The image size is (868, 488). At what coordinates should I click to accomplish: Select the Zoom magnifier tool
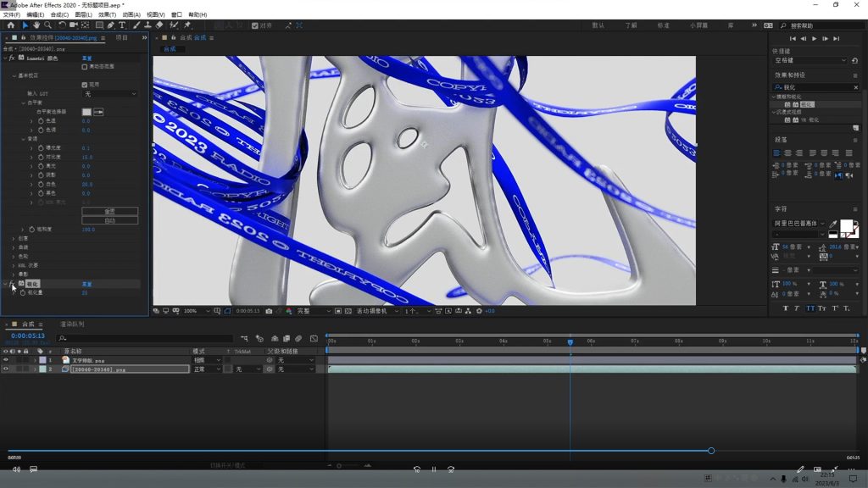(x=47, y=25)
